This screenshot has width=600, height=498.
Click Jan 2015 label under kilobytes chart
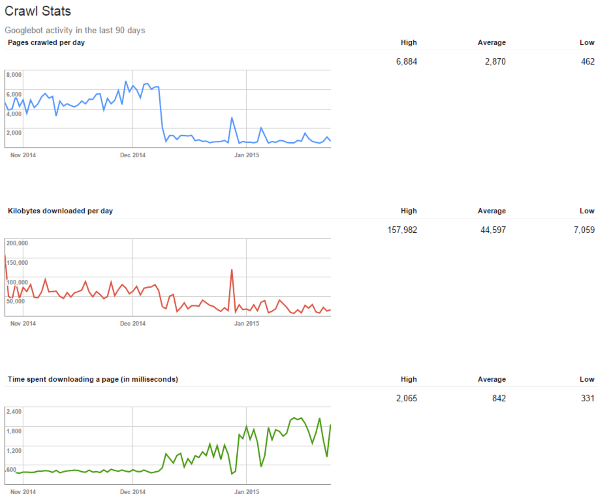(x=247, y=323)
